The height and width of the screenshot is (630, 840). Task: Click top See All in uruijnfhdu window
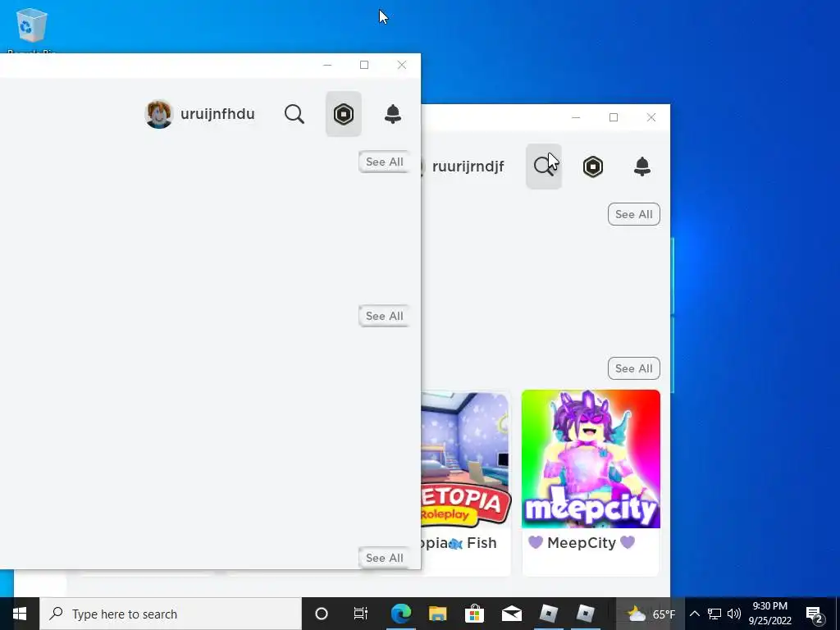tap(384, 162)
